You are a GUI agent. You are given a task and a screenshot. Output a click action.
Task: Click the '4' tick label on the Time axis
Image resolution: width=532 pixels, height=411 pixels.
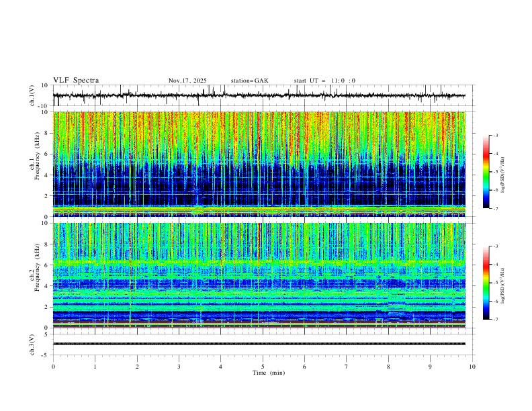coord(221,367)
